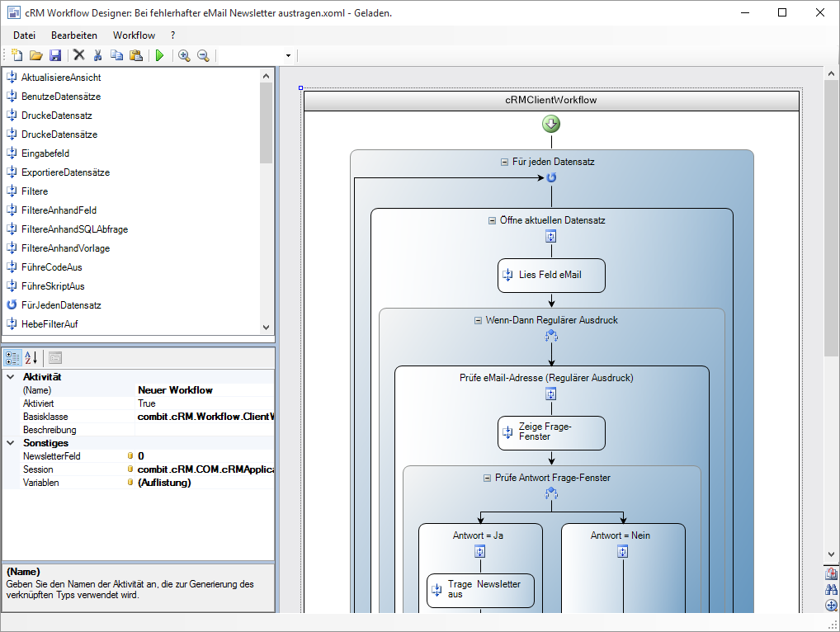Click the Save floppy disk icon
Screen dimensions: 840x632
[x=55, y=55]
